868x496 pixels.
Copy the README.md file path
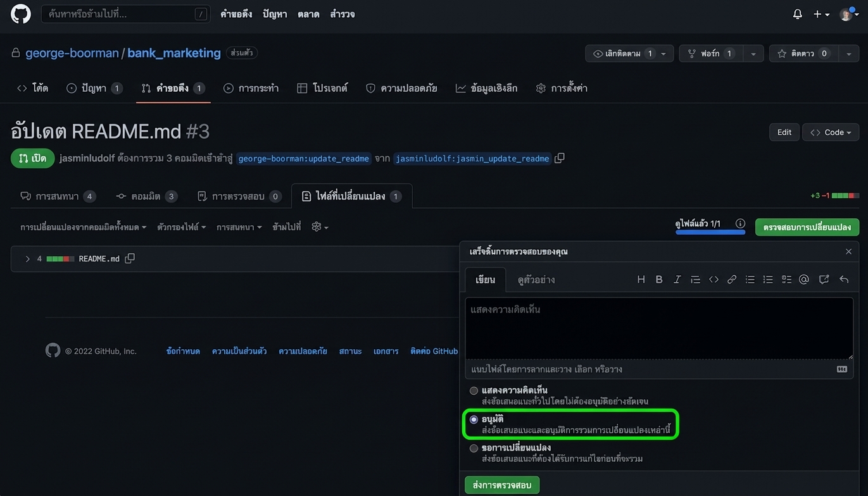coord(130,259)
